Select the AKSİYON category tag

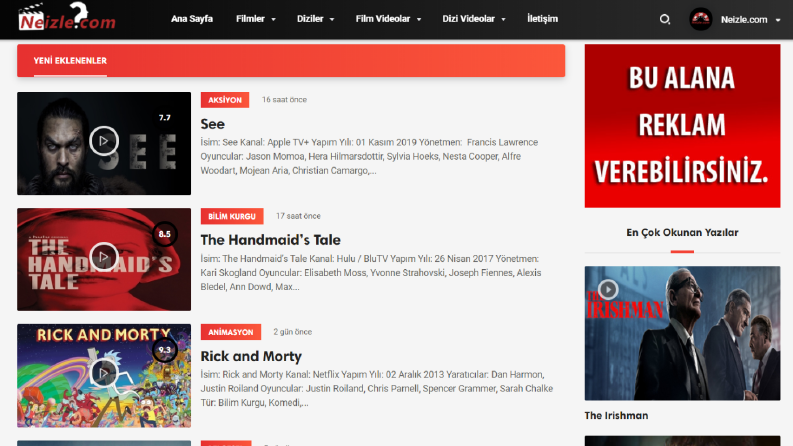pos(225,100)
